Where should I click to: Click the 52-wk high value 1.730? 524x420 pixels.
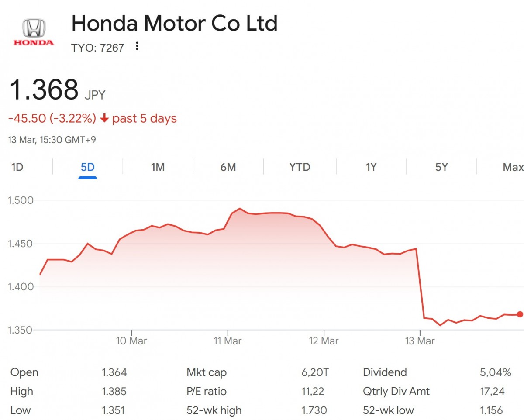click(x=314, y=410)
